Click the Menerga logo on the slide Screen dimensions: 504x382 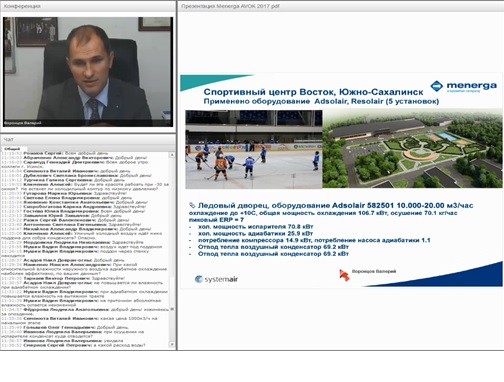coord(464,86)
